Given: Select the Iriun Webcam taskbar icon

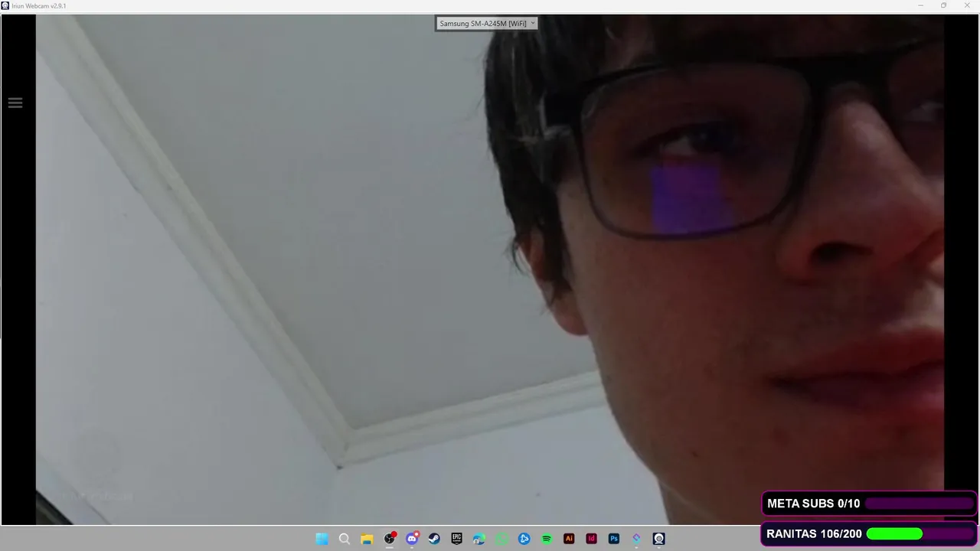Looking at the screenshot, I should point(658,539).
